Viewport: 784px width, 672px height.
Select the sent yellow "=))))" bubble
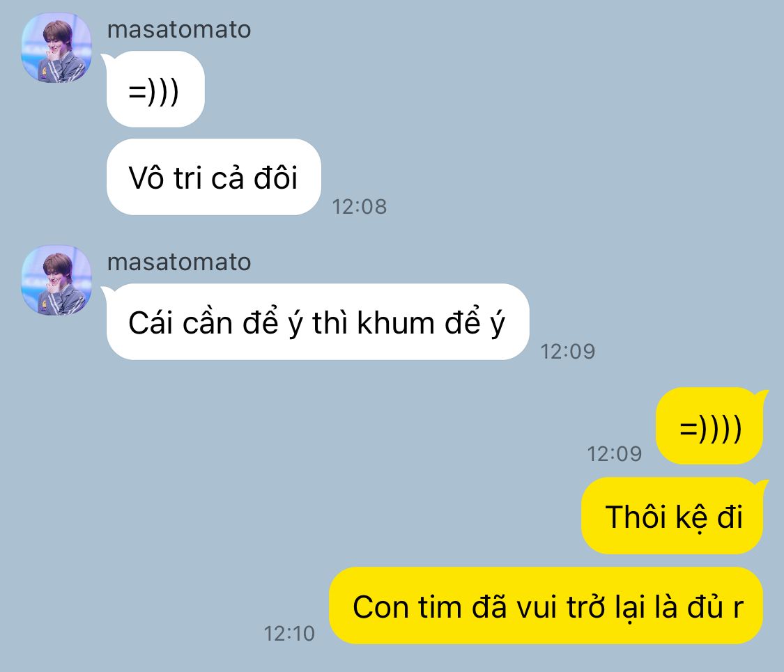[711, 425]
